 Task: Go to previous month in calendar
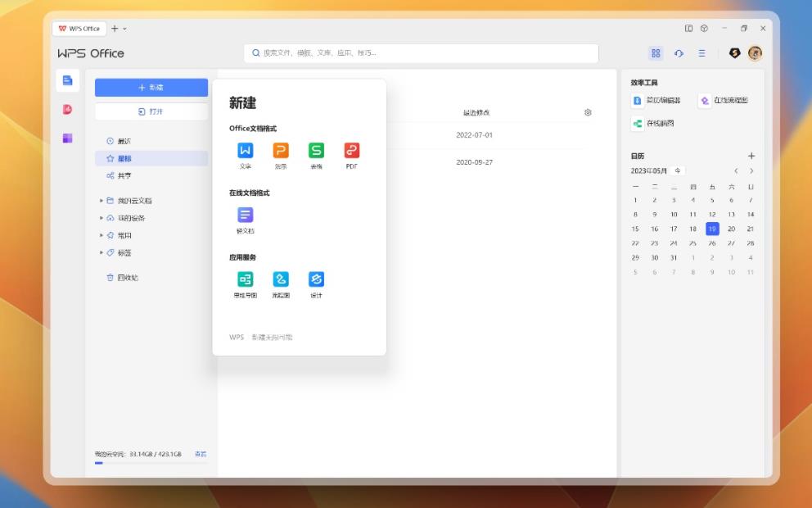tap(736, 170)
